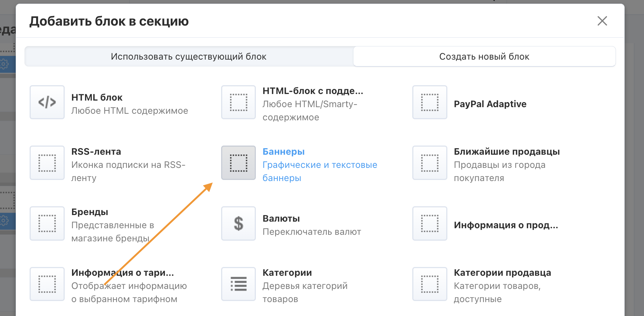
Task: Select the HTML-блок с подде... block icon
Action: (x=238, y=102)
